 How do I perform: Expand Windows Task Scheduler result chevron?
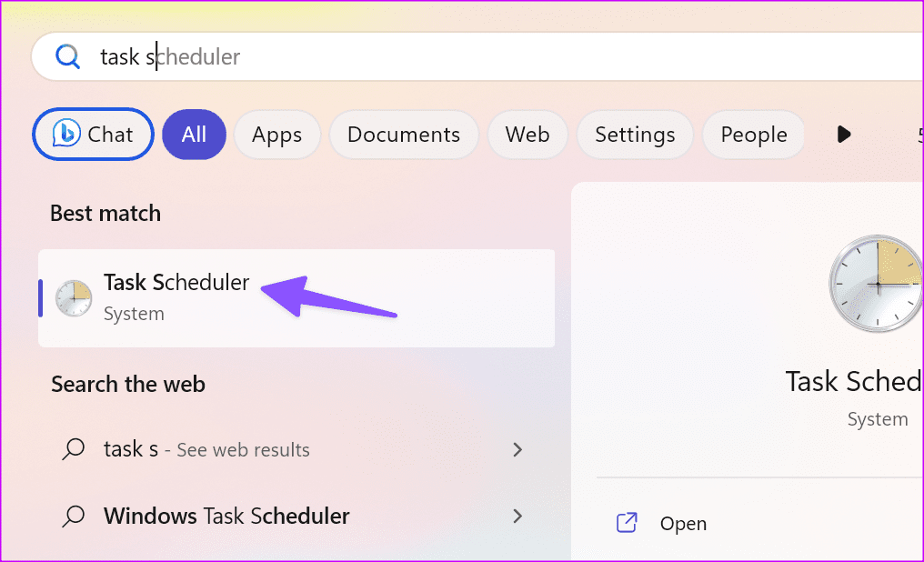(517, 516)
